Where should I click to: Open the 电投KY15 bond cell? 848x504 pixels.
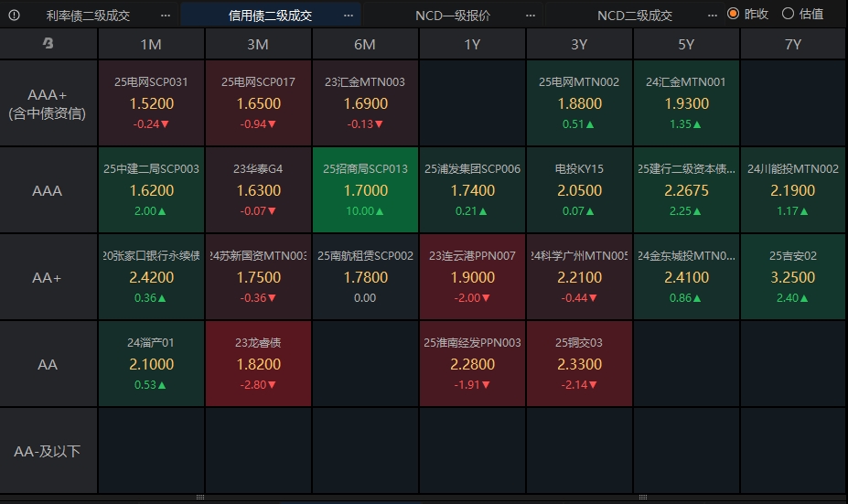[579, 190]
